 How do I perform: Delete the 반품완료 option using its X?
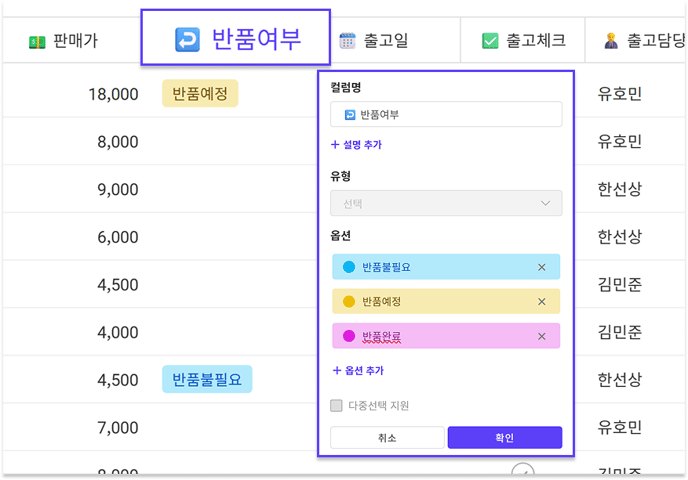click(x=542, y=337)
